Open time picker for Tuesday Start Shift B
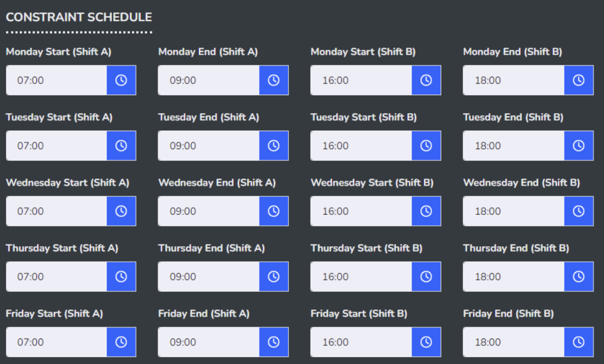Viewport: 604px width, 364px height. pyautogui.click(x=426, y=146)
